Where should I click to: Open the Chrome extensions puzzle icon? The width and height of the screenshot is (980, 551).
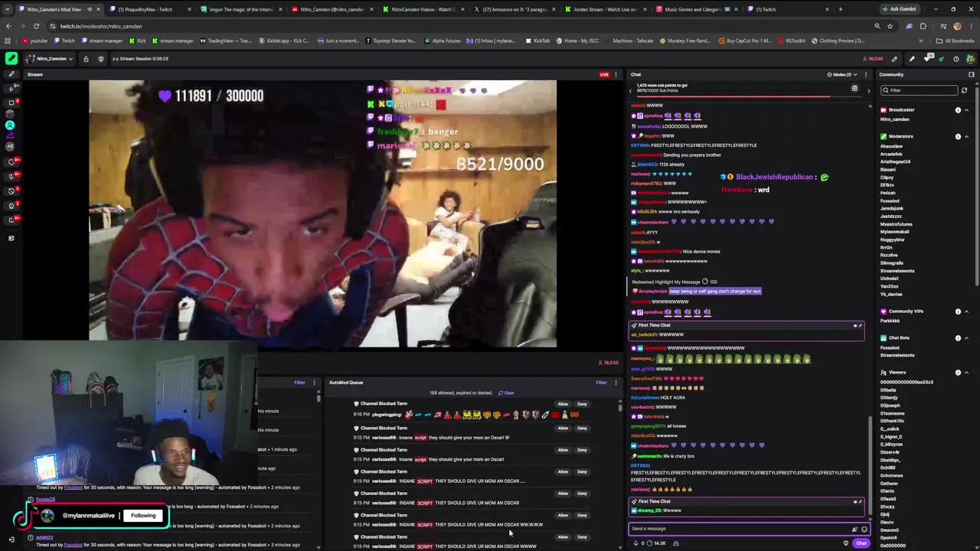click(924, 26)
